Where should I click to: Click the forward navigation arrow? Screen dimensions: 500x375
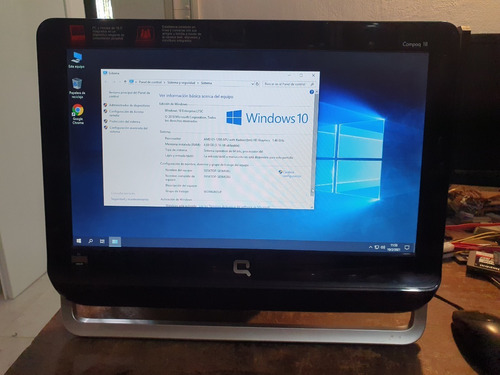click(x=114, y=81)
